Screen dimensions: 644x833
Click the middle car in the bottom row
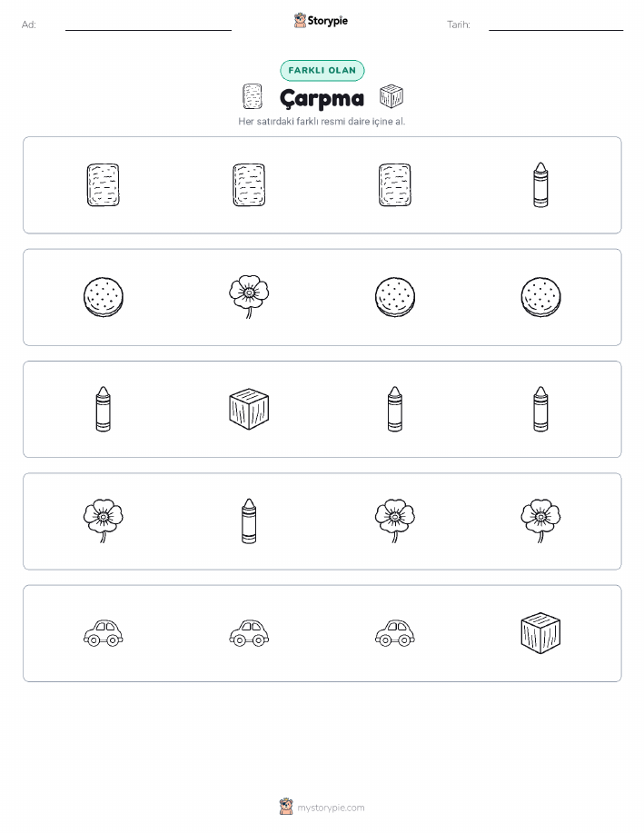point(249,633)
